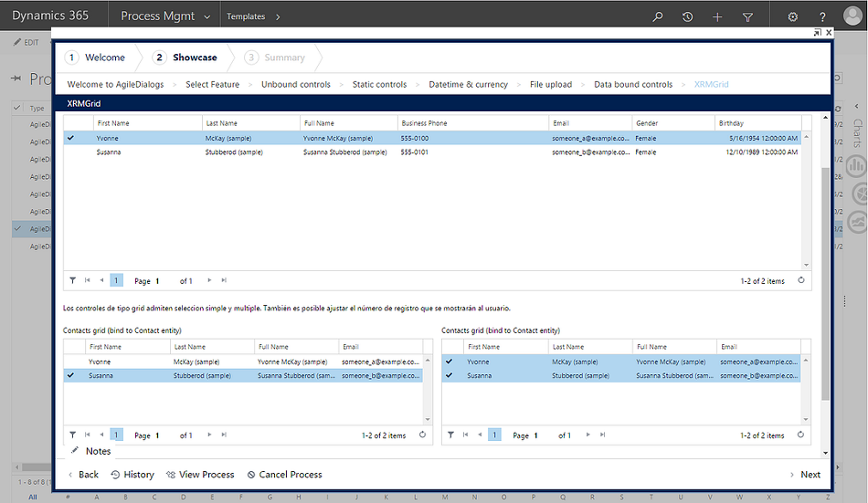The image size is (868, 503).
Task: Click filter icon in bottom-right contacts grid
Action: click(451, 435)
